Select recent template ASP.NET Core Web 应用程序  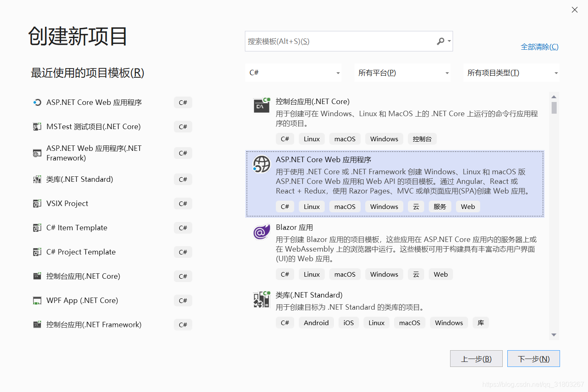pyautogui.click(x=94, y=102)
